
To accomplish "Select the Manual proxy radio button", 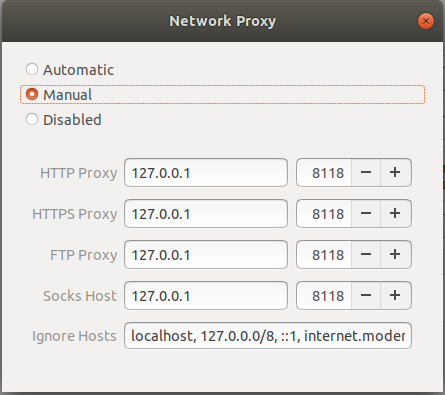I will coord(32,94).
